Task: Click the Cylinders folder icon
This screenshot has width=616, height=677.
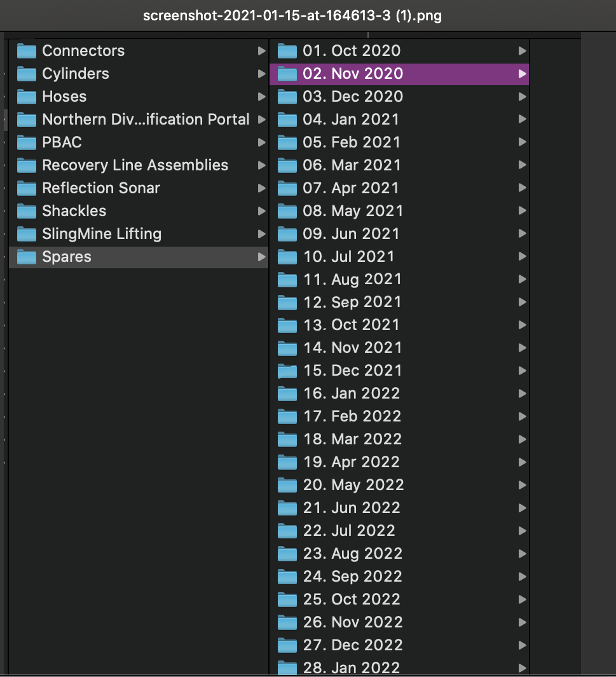Action: click(27, 74)
